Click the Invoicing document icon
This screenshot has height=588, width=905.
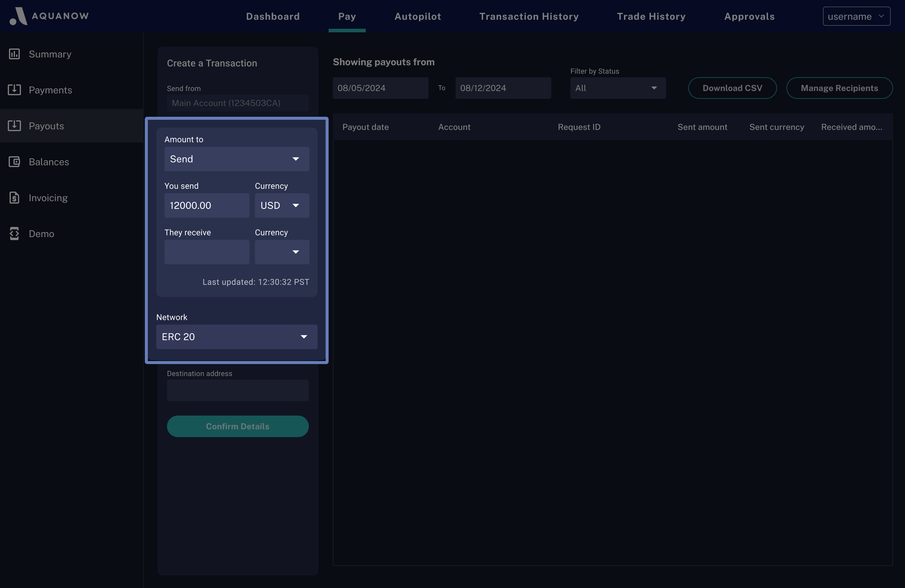coord(14,198)
